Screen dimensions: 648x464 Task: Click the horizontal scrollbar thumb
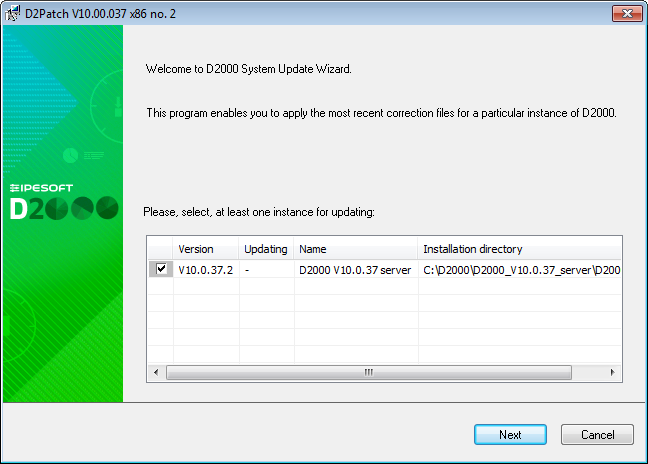(x=369, y=372)
